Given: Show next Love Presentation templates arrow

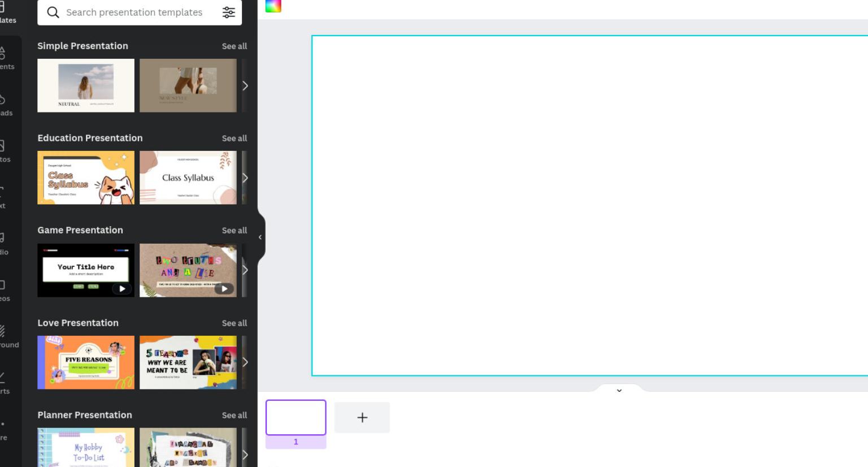Looking at the screenshot, I should [x=245, y=362].
